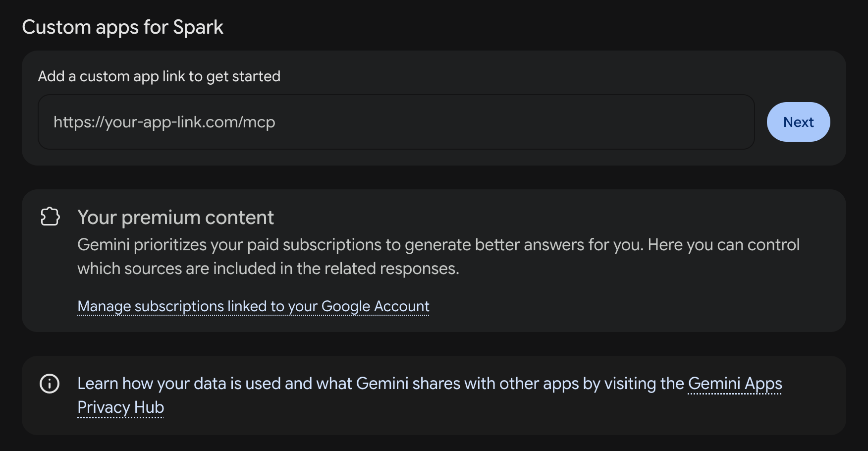Click the get started words in the label
The image size is (868, 451).
click(x=243, y=76)
